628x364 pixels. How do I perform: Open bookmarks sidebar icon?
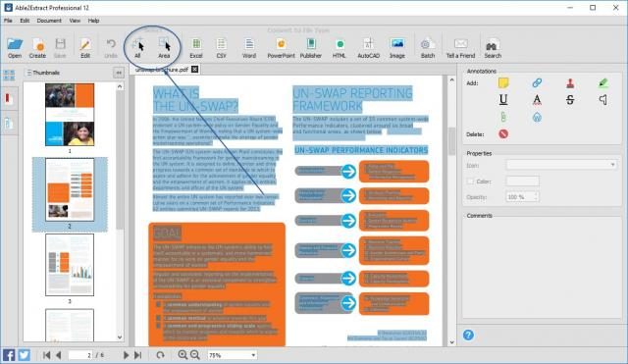[x=8, y=98]
